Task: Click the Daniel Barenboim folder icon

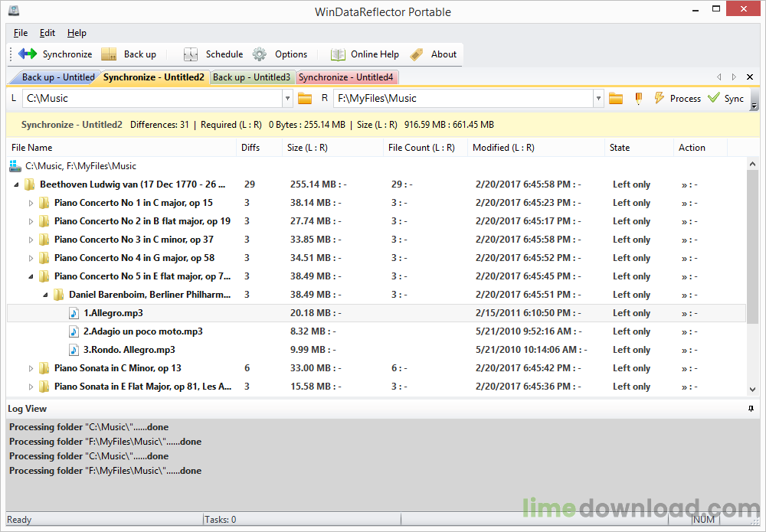Action: (59, 295)
